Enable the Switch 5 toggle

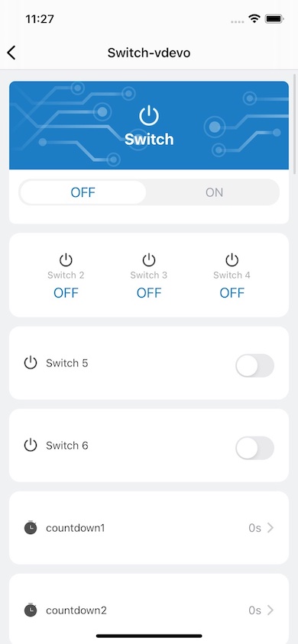click(x=255, y=365)
